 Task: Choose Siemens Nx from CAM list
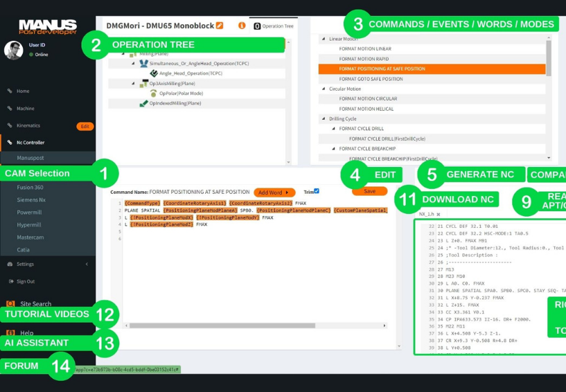tap(30, 200)
